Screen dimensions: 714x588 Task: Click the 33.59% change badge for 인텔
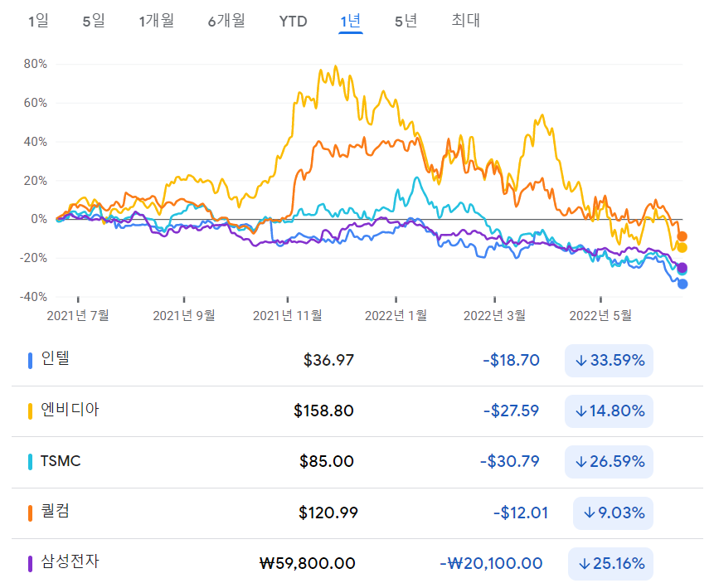tap(609, 360)
